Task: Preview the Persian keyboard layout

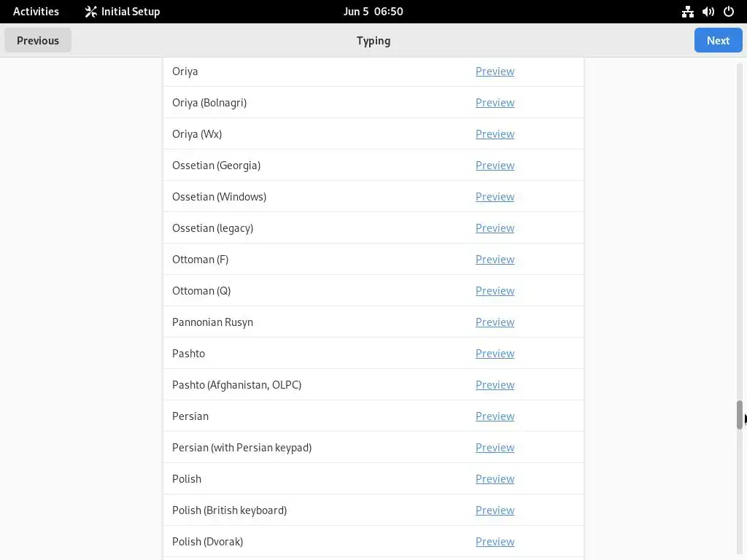Action: coord(495,416)
